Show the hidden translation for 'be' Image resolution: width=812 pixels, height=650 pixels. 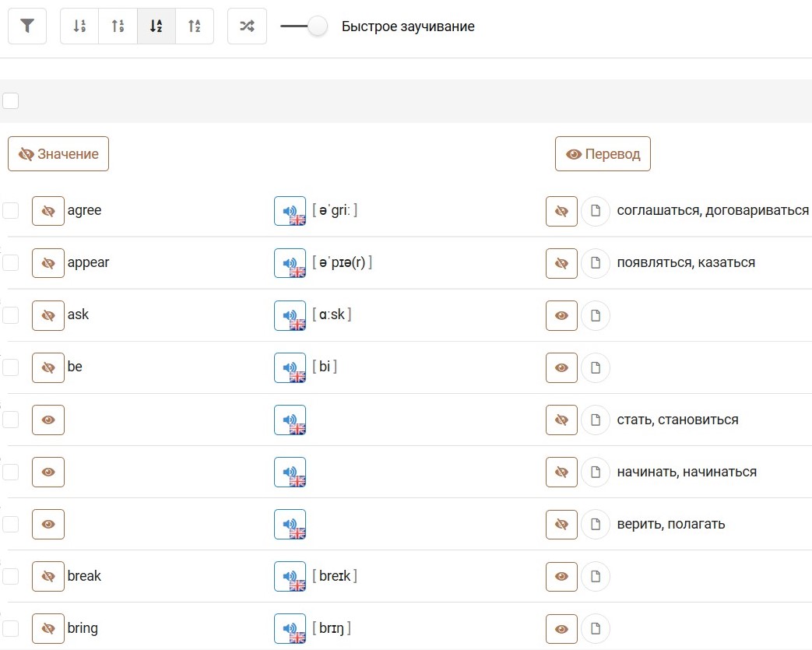(561, 367)
